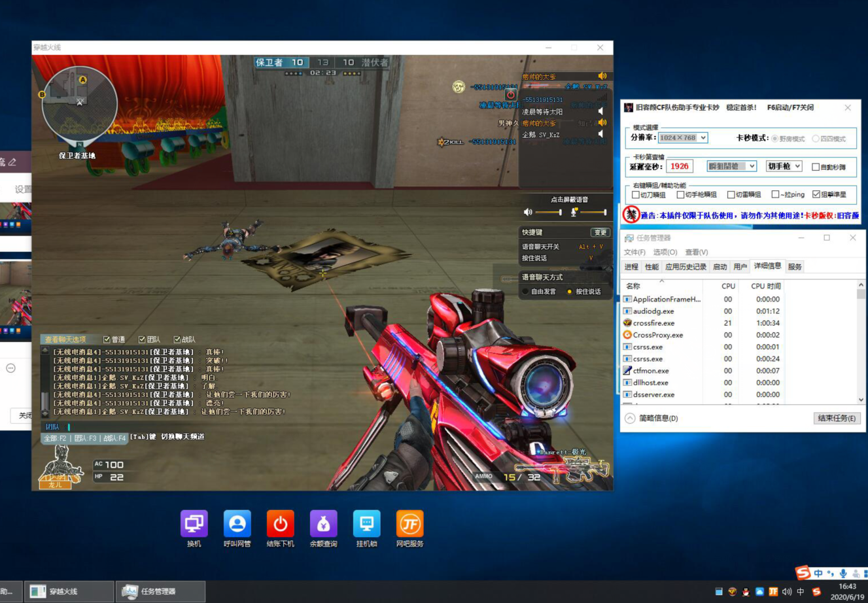Select CrossProxy.exe process row
This screenshot has height=603, width=868.
click(x=702, y=335)
